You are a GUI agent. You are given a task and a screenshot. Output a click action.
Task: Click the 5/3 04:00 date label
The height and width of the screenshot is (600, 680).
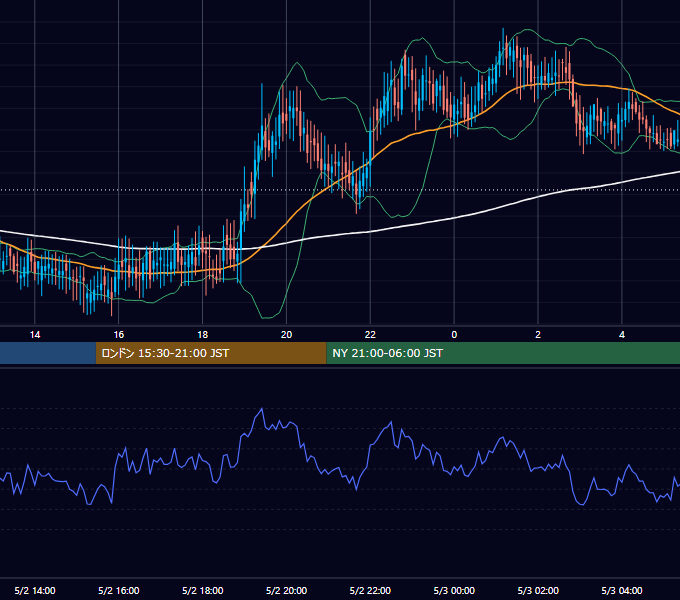622,590
